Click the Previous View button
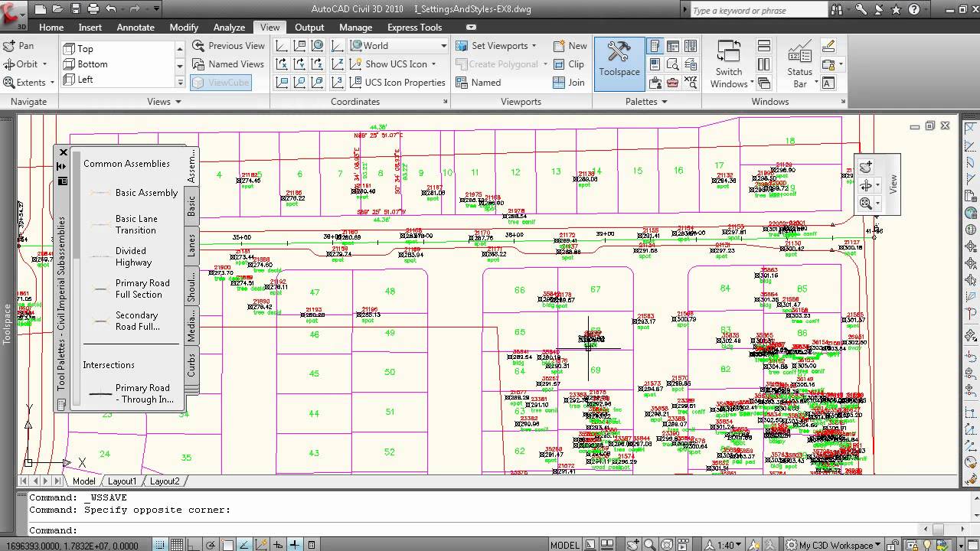 (x=228, y=46)
